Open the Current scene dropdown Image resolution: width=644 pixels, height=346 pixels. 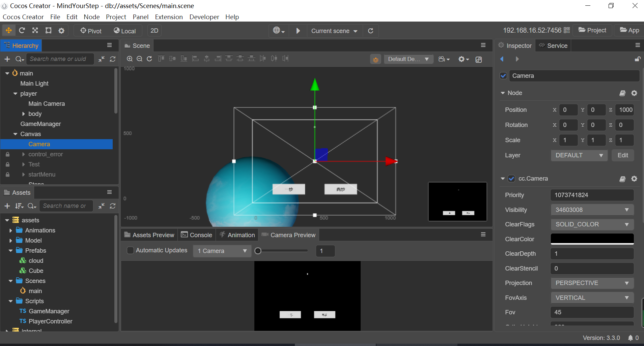coord(334,31)
